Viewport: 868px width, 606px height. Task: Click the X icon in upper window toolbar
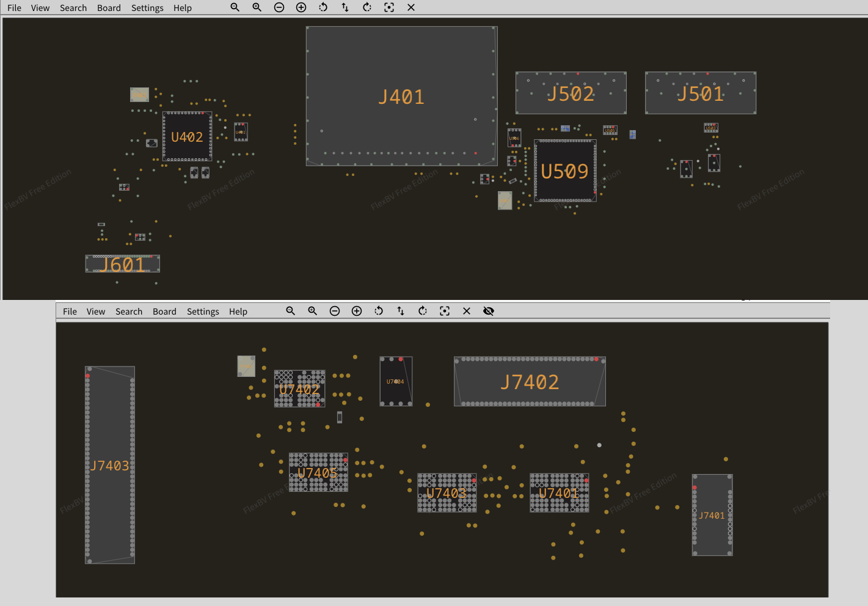pyautogui.click(x=411, y=7)
